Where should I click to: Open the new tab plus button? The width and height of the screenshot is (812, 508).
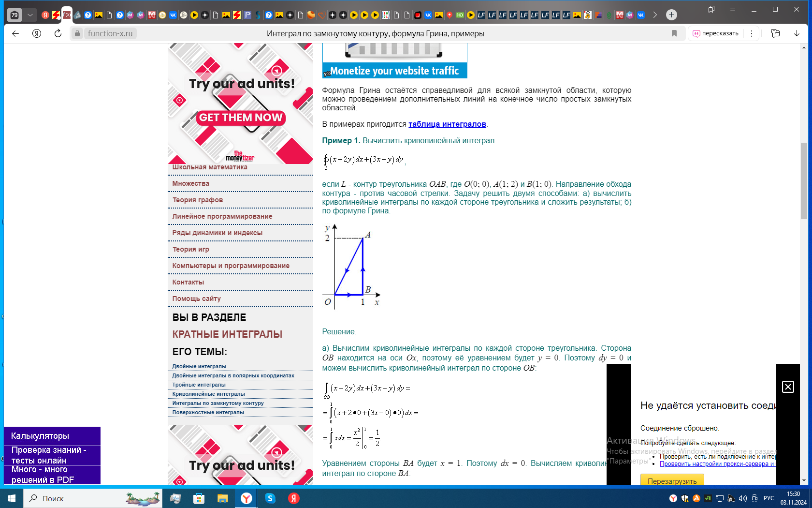click(x=671, y=15)
